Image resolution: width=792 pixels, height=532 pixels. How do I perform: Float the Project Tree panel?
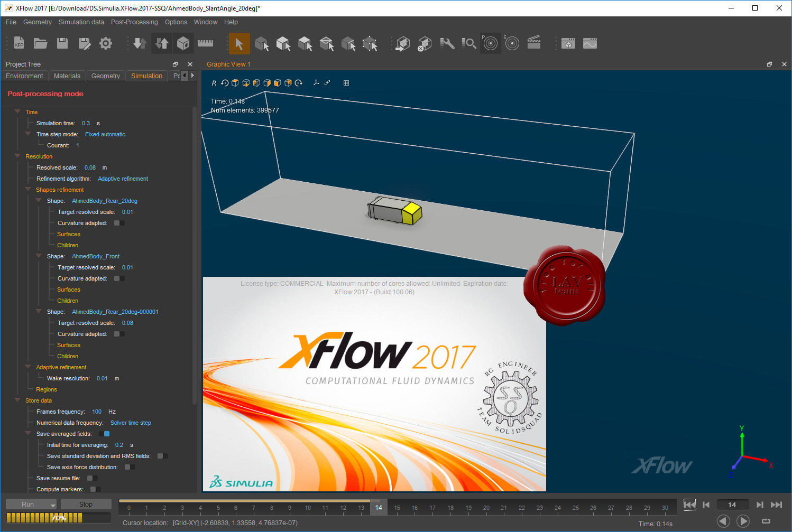(175, 64)
